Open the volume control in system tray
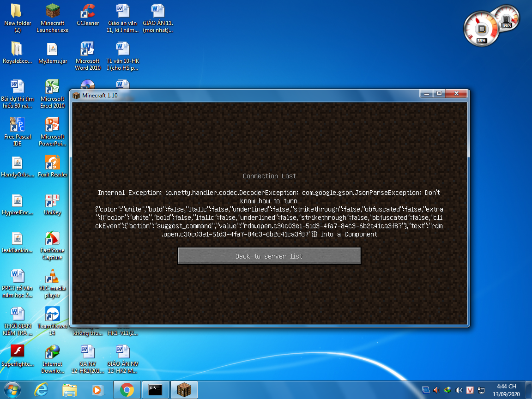Screen dimensions: 532x399 coord(459,390)
